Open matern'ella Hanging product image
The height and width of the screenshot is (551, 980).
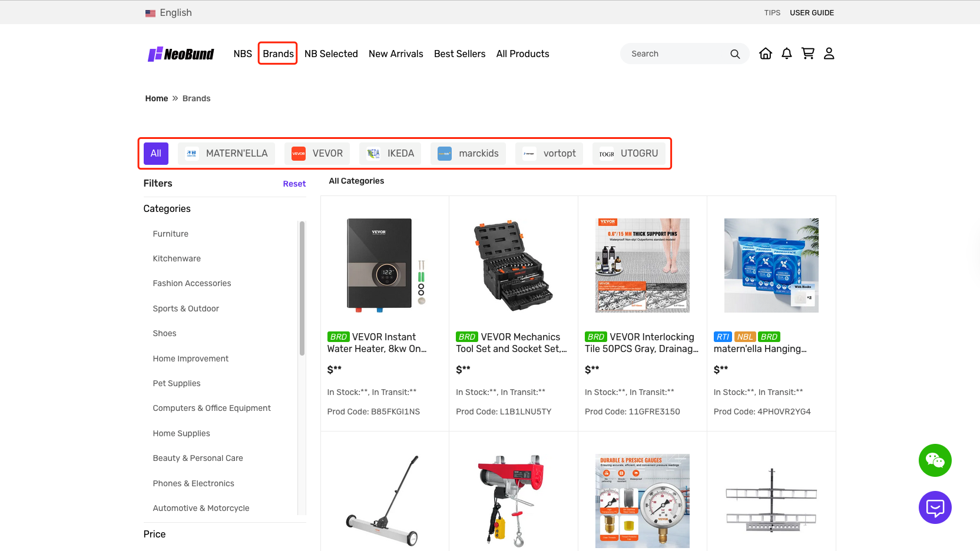point(772,265)
